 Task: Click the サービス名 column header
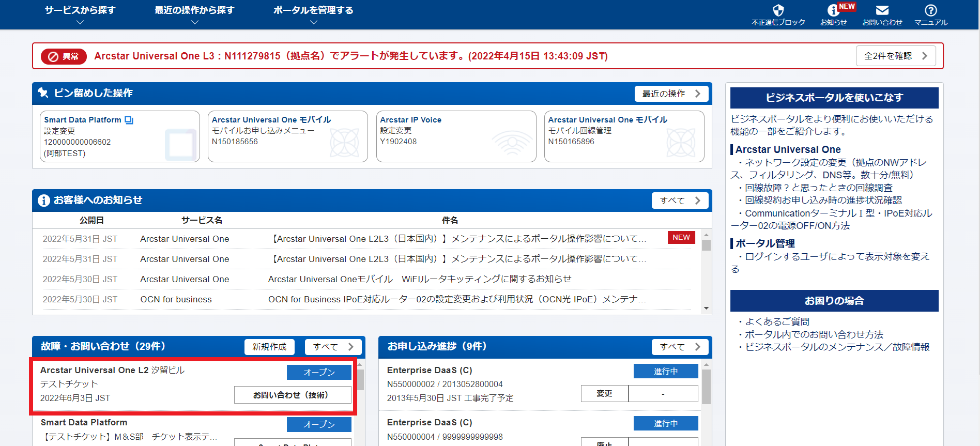(x=202, y=220)
